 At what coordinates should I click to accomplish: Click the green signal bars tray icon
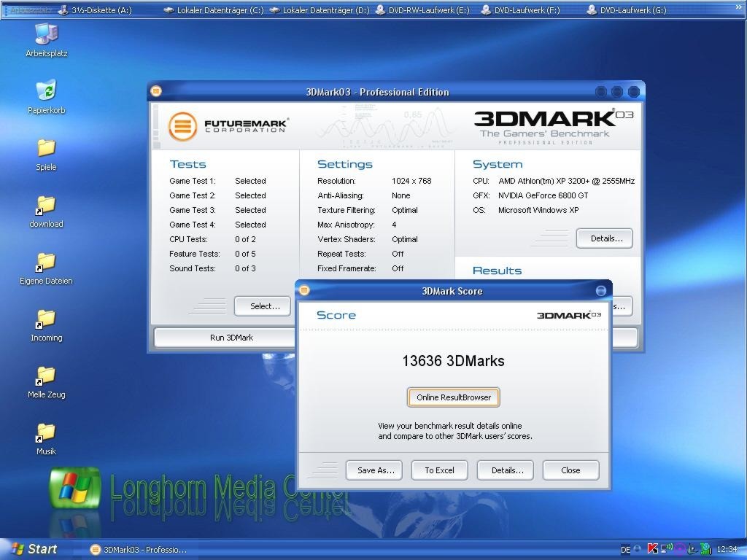(x=706, y=549)
